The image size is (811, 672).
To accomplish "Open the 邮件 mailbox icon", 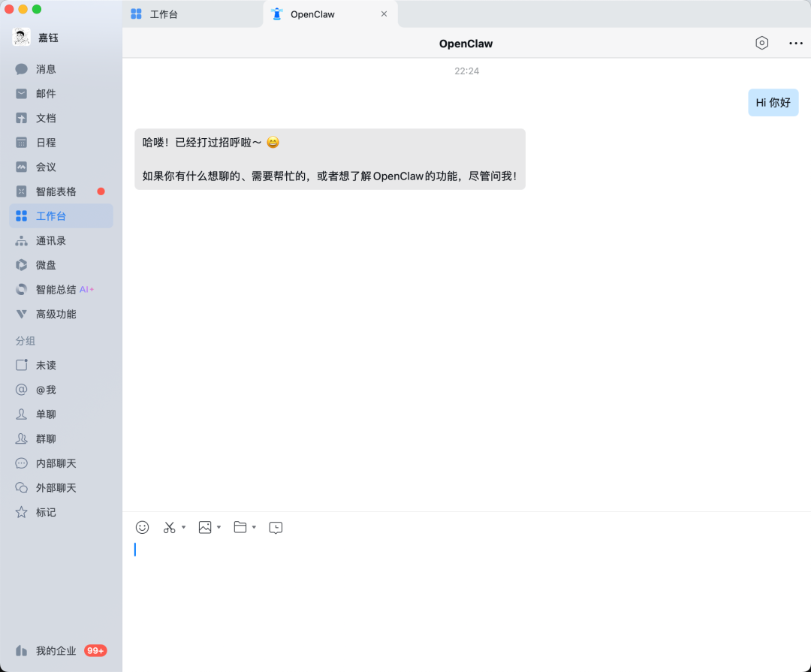I will click(46, 93).
